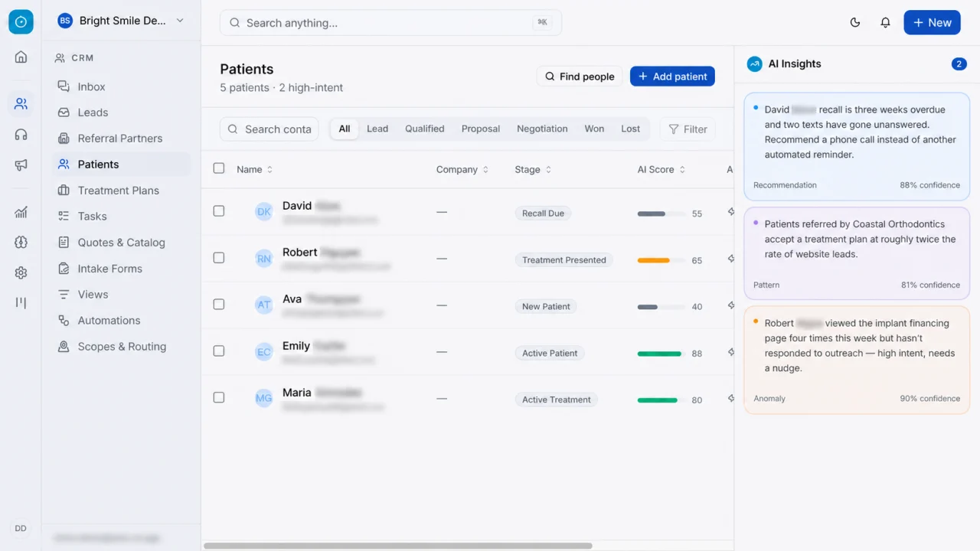Open the CRM people icon in the left rail
The image size is (980, 551).
21,103
